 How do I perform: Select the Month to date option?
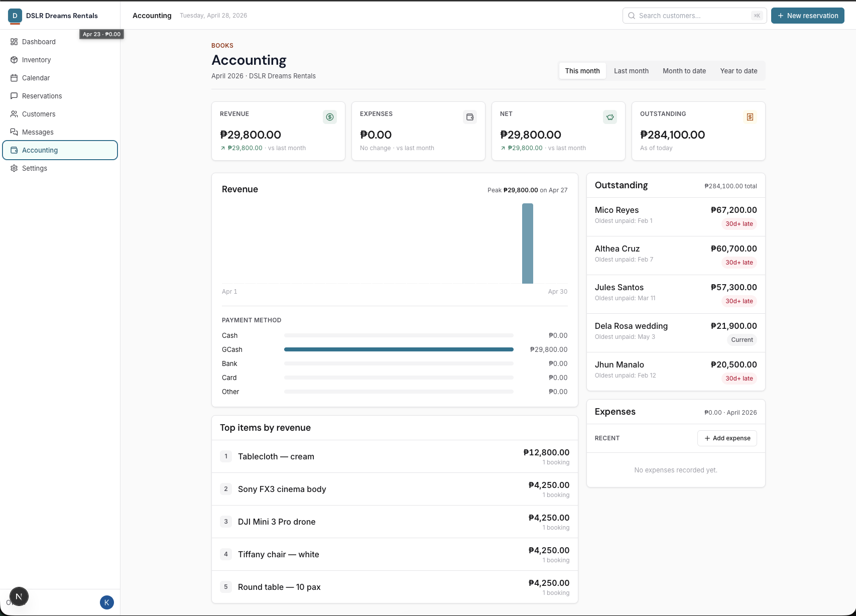pos(684,71)
